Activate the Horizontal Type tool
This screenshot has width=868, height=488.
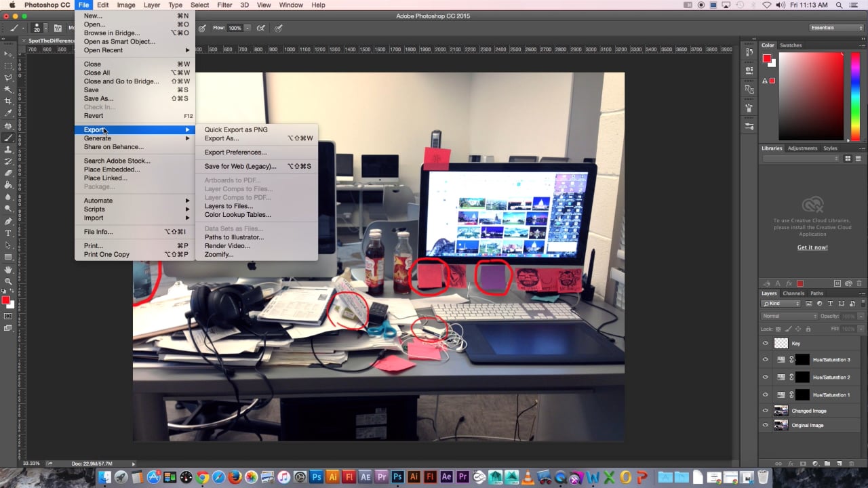8,233
